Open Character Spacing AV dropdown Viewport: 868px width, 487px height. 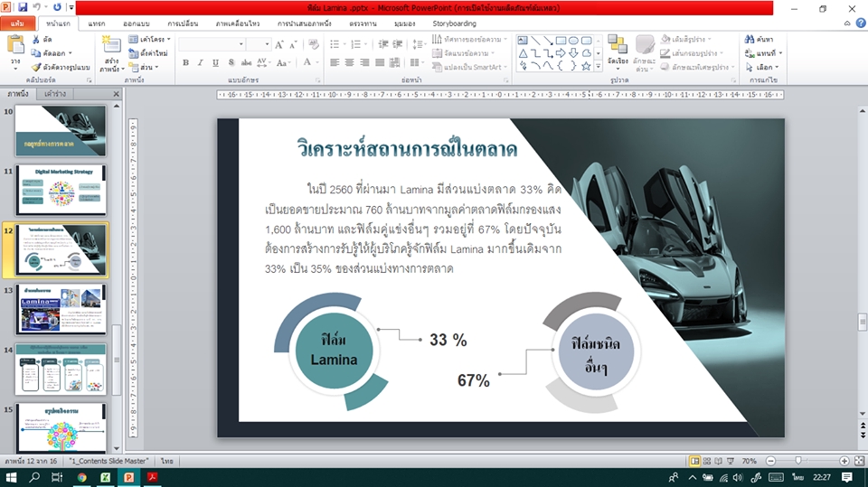(263, 62)
